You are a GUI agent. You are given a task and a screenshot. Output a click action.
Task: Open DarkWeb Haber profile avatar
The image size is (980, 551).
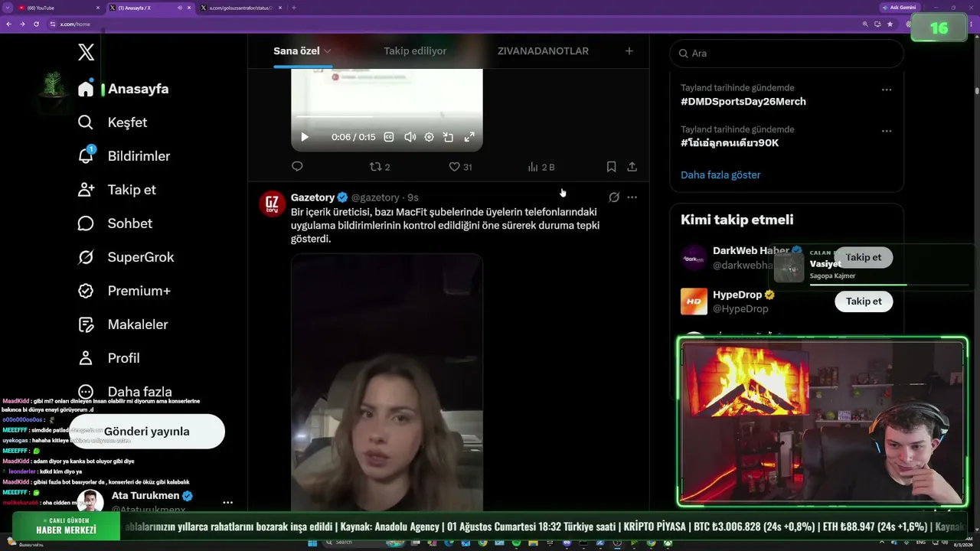pos(694,258)
